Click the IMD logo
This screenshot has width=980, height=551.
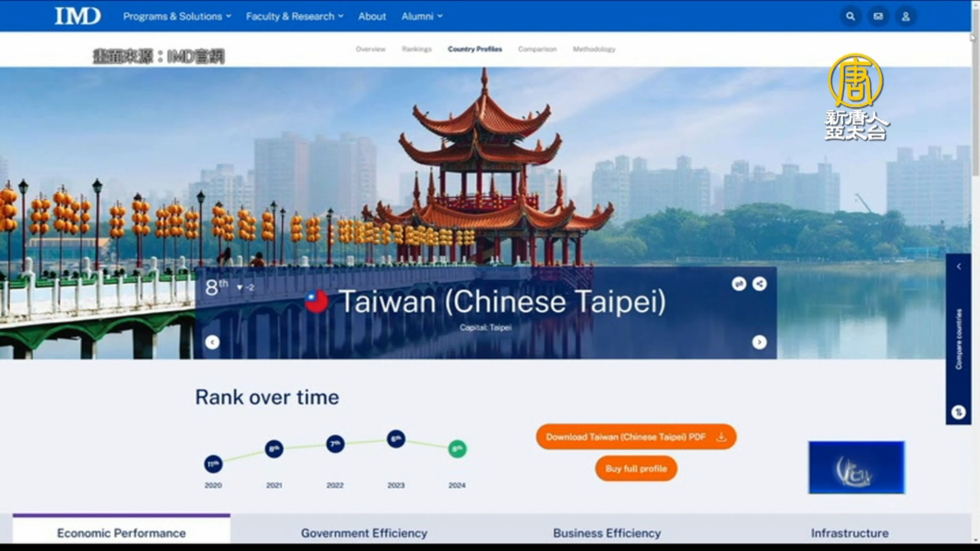[78, 16]
